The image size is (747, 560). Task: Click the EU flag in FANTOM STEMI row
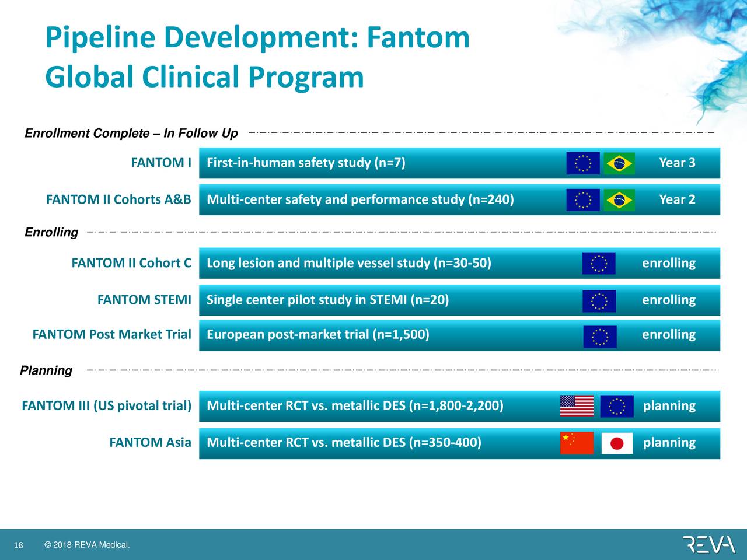click(x=599, y=301)
